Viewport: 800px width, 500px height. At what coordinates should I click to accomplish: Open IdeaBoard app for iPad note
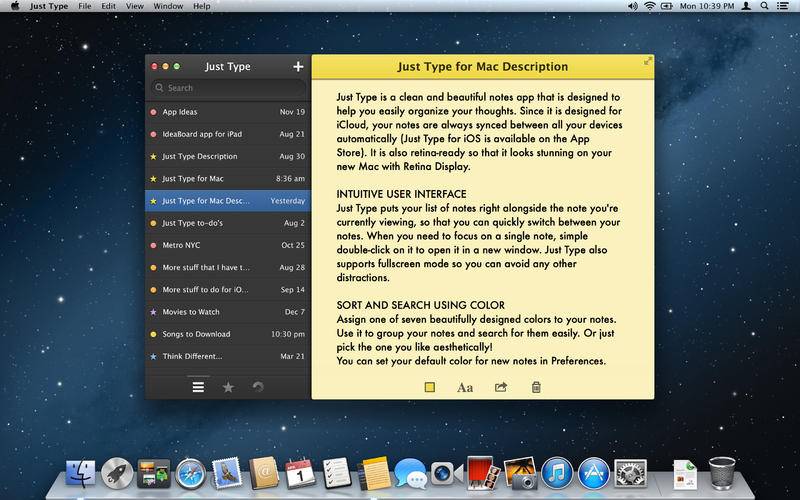point(228,134)
